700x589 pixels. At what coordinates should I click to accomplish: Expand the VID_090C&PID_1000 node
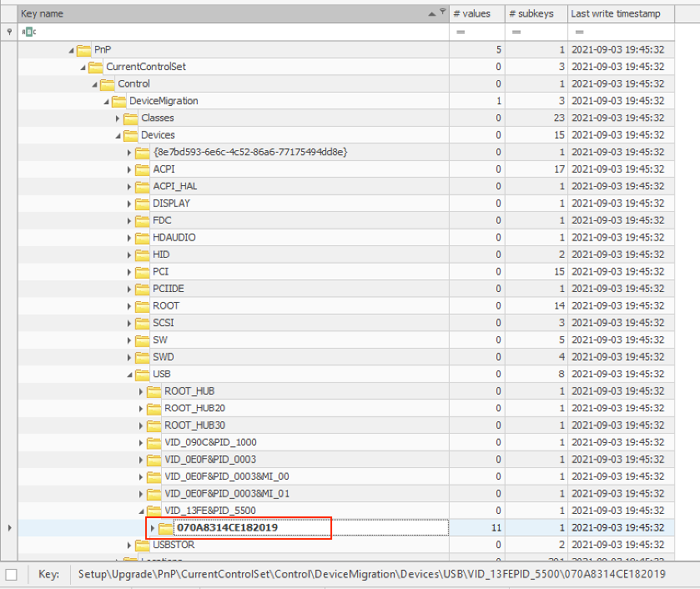coord(141,443)
